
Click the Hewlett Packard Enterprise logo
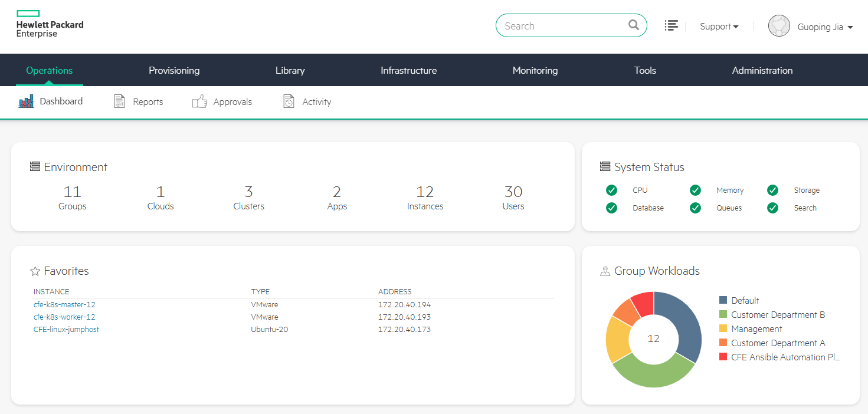(x=50, y=23)
